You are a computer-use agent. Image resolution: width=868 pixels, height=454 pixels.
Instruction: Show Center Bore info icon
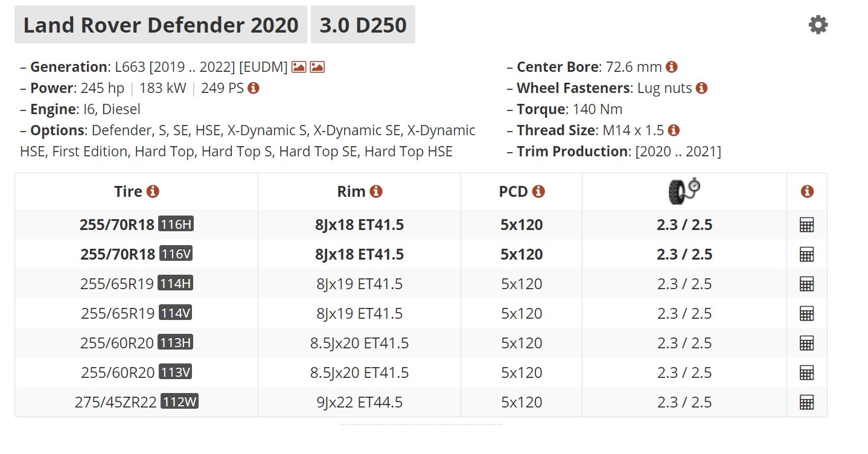pos(671,67)
